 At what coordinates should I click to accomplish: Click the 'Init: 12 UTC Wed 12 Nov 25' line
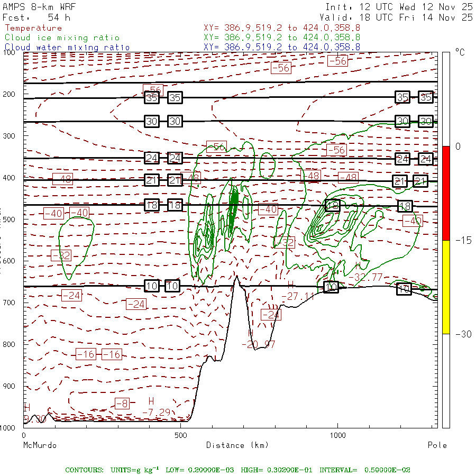(399, 7)
